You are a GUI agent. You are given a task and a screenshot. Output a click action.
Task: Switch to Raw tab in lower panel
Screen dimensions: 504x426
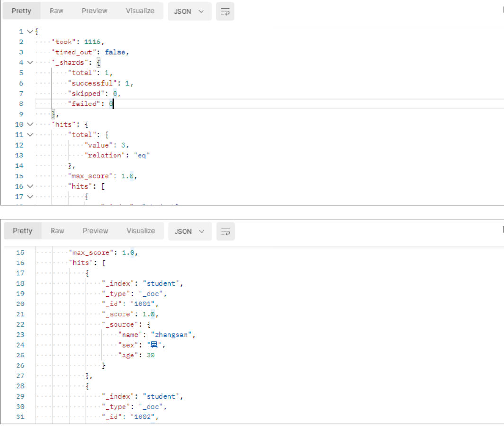click(x=58, y=231)
